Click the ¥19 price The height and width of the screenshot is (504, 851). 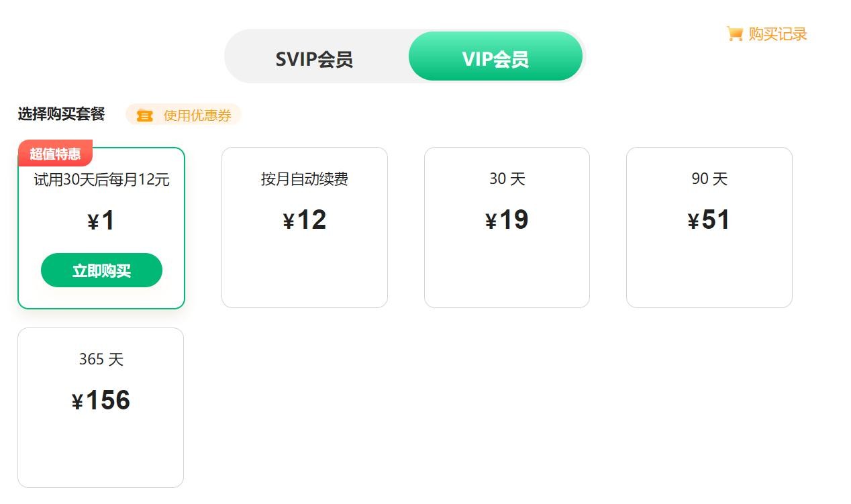(507, 220)
